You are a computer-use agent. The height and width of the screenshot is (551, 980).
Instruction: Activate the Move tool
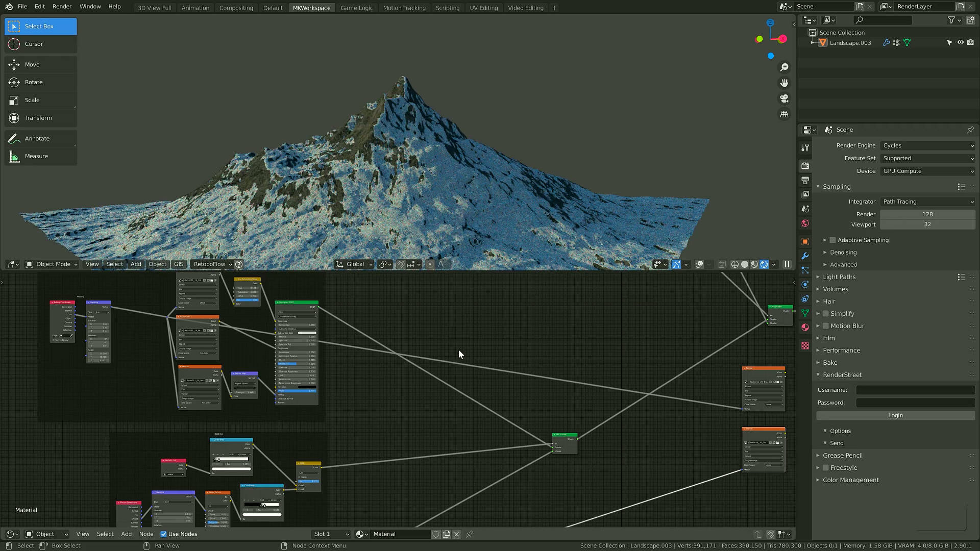pyautogui.click(x=41, y=65)
